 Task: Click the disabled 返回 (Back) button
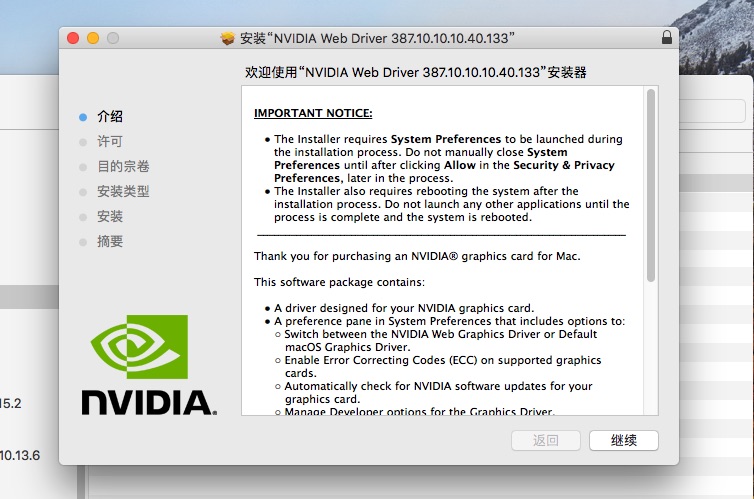[x=546, y=440]
